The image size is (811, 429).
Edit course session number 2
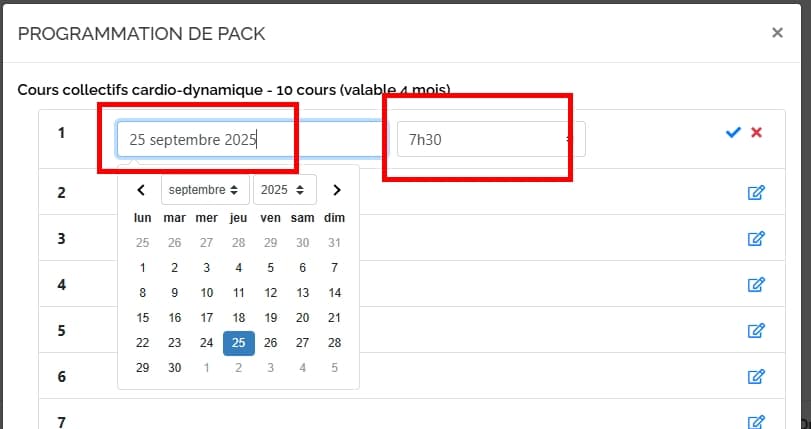pos(756,192)
